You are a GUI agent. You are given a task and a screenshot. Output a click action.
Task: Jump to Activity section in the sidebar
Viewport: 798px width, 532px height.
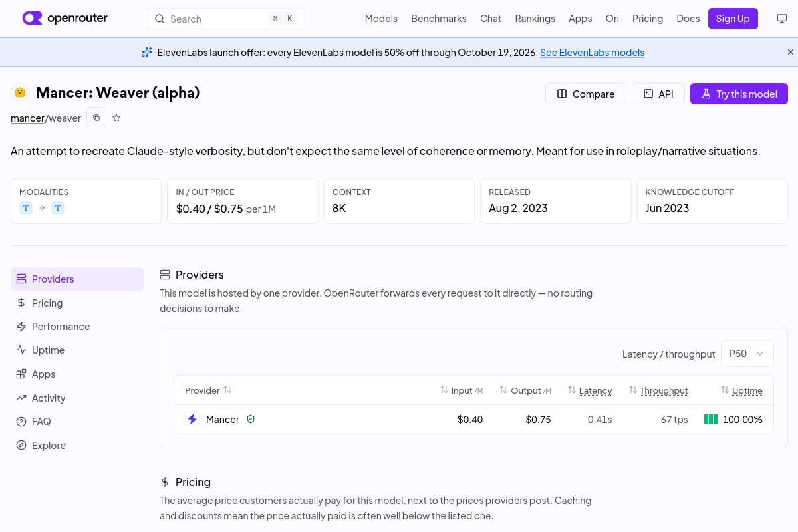77,398
